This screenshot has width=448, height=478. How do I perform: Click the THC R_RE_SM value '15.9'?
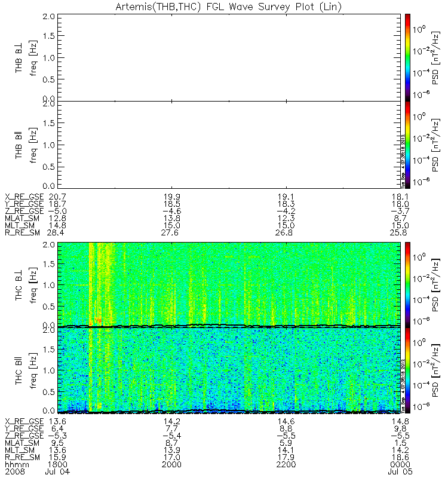(57, 457)
